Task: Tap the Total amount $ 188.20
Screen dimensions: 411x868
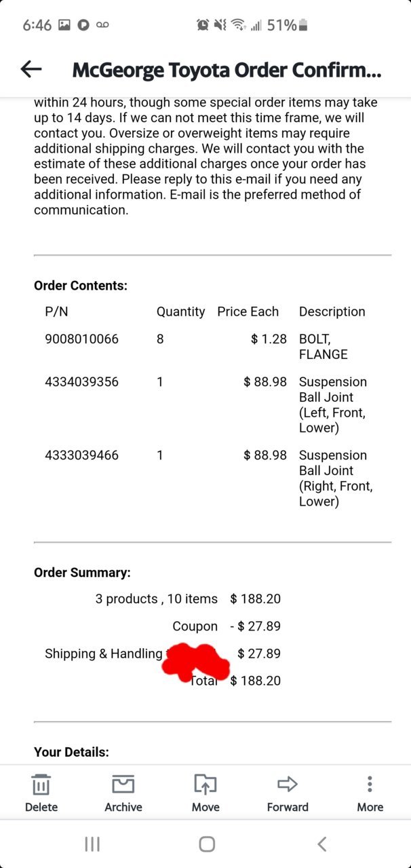Action: tap(256, 681)
